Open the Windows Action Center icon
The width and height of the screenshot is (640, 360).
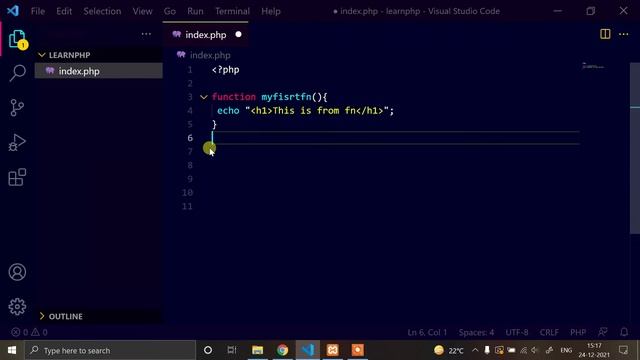click(623, 350)
